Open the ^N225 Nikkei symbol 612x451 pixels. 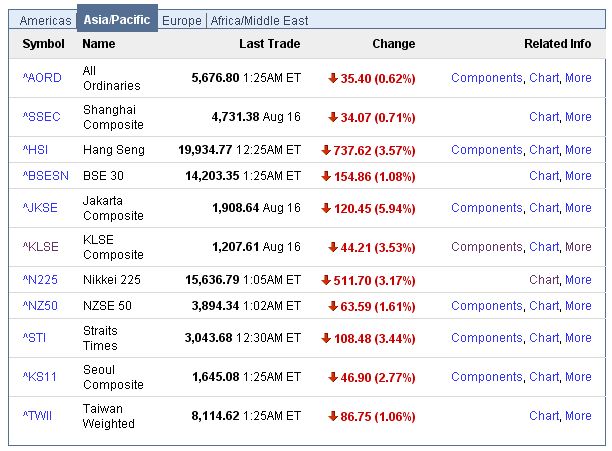click(40, 280)
